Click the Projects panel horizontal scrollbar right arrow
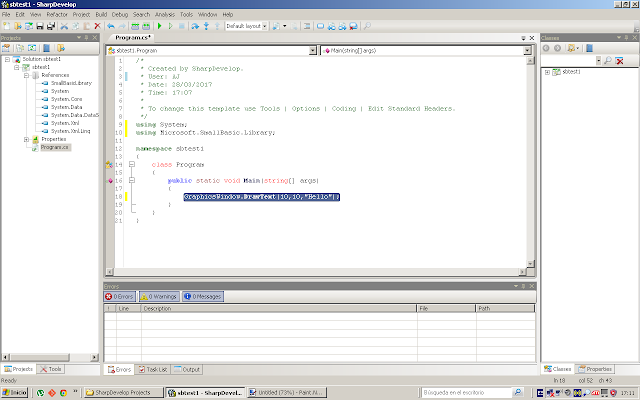 pyautogui.click(x=94, y=358)
